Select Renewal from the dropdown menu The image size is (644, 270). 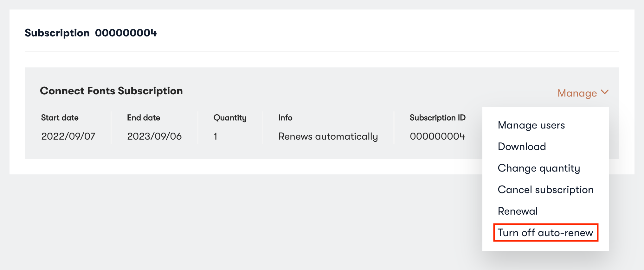click(518, 211)
